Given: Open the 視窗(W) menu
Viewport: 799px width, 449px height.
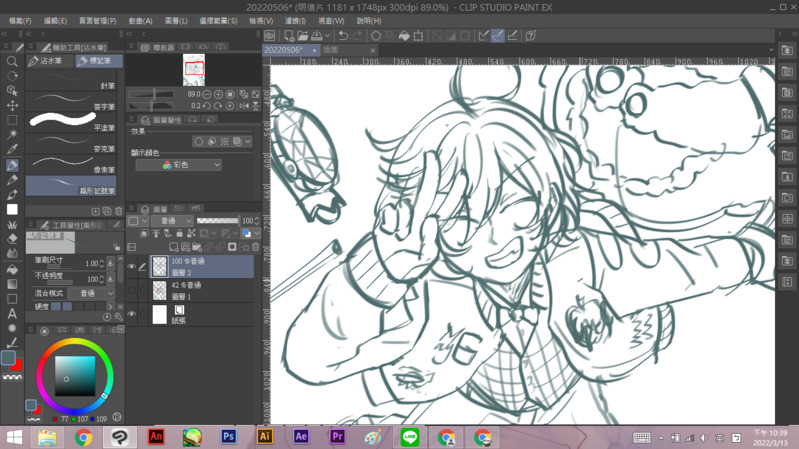Looking at the screenshot, I should (x=331, y=21).
